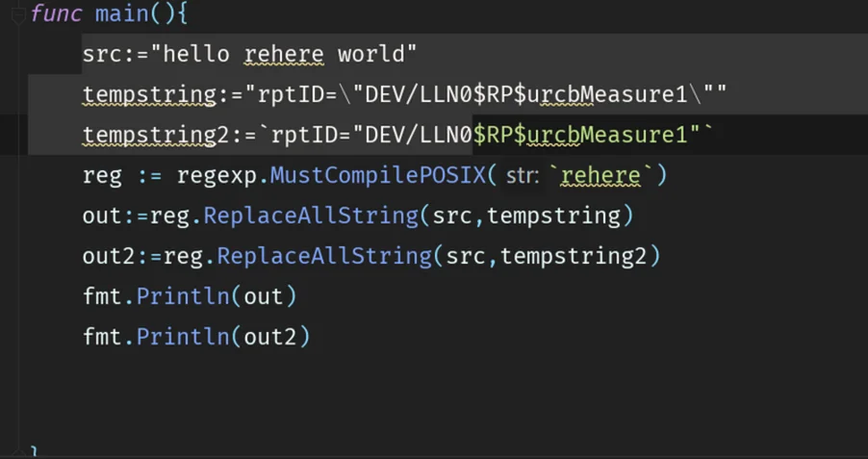The width and height of the screenshot is (868, 459).
Task: Click the word world in src string
Action: [371, 55]
